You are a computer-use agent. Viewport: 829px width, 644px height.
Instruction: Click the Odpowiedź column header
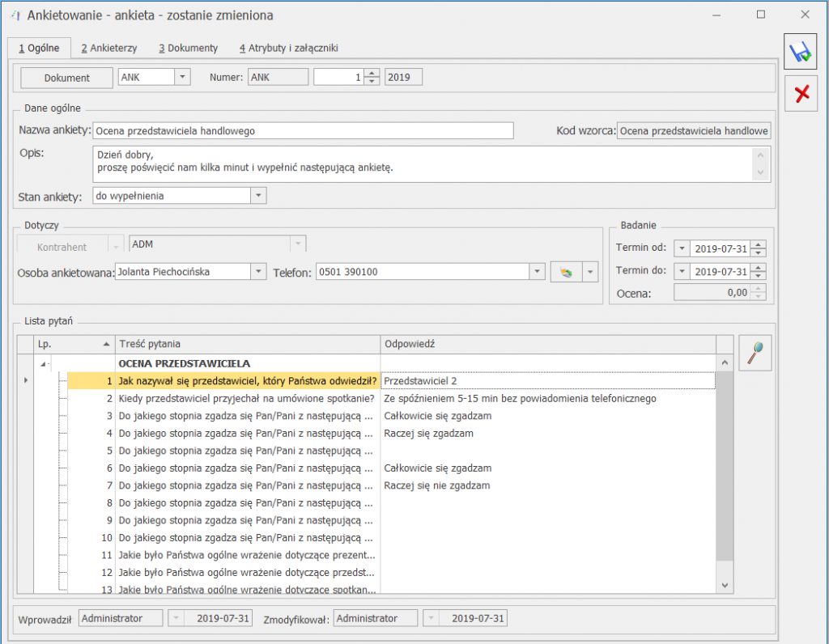click(x=548, y=344)
